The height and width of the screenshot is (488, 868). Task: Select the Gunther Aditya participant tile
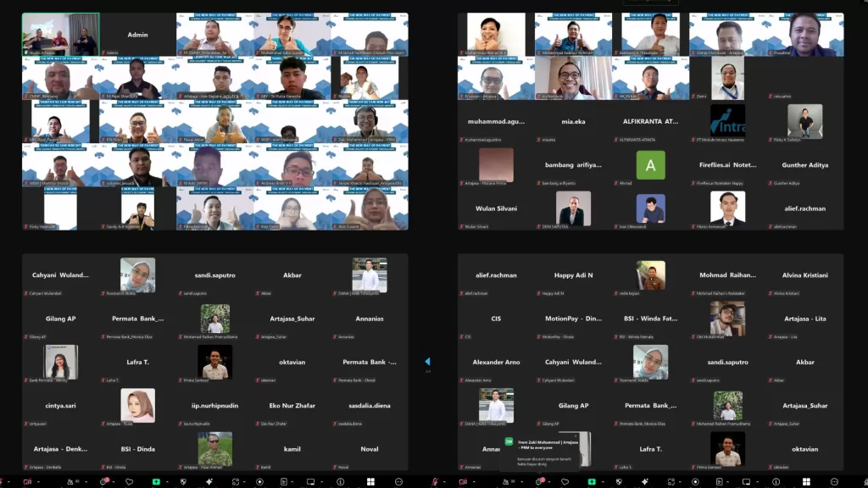pos(805,165)
